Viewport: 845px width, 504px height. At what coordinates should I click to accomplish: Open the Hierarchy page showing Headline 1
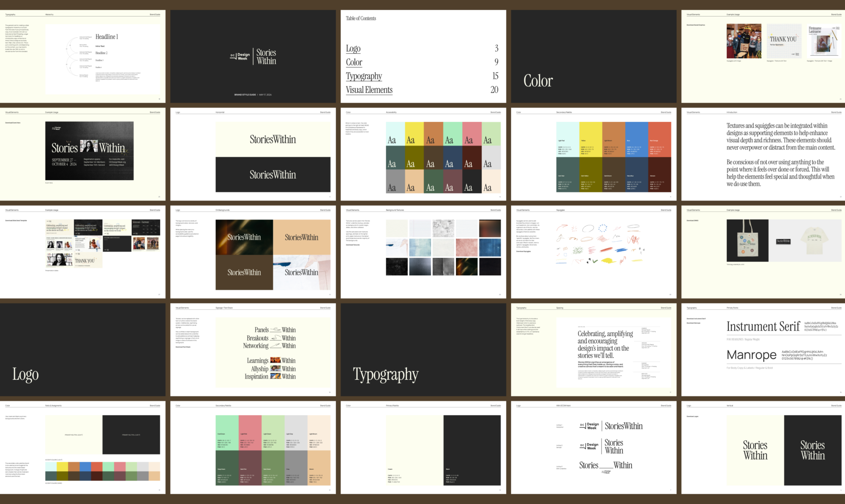click(83, 56)
